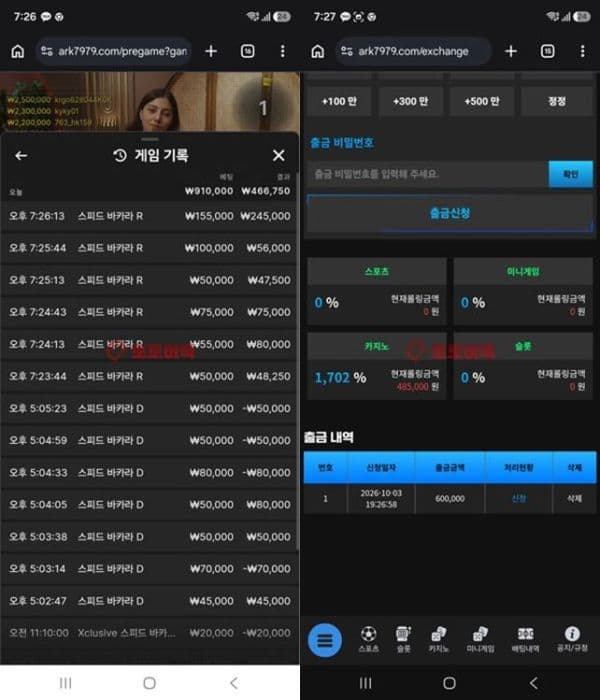The image size is (600, 700).
Task: Open a new tab in the right phone browser
Action: [x=511, y=51]
